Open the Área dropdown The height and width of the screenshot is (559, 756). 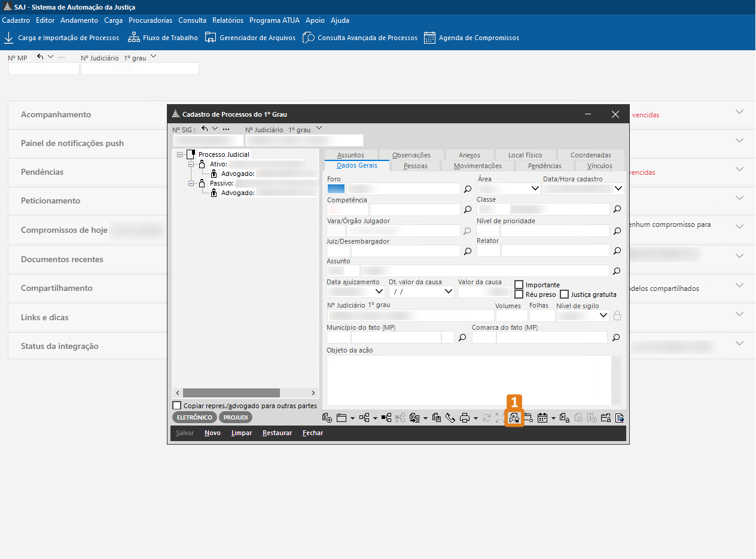point(535,189)
